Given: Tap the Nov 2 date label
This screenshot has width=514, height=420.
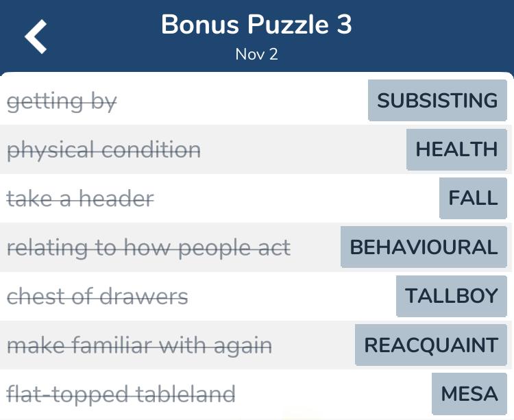Looking at the screenshot, I should click(257, 54).
